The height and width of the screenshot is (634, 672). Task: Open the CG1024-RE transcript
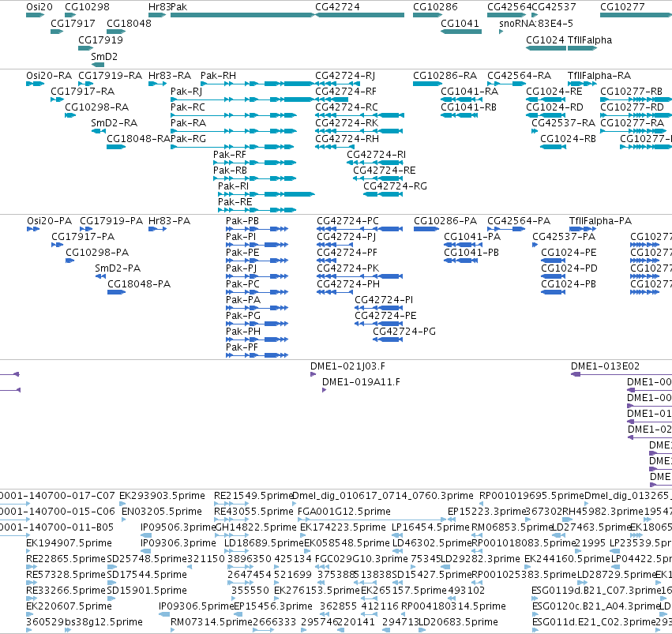tap(546, 99)
